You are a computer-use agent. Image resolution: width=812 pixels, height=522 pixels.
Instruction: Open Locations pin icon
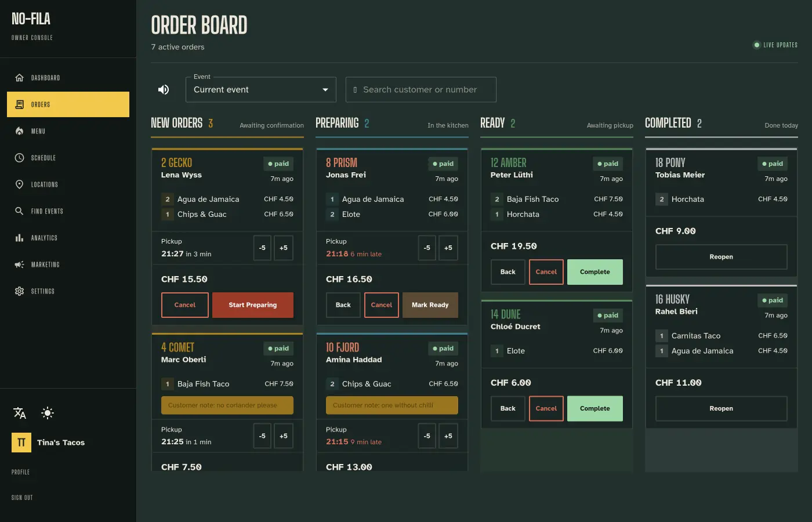click(x=19, y=184)
